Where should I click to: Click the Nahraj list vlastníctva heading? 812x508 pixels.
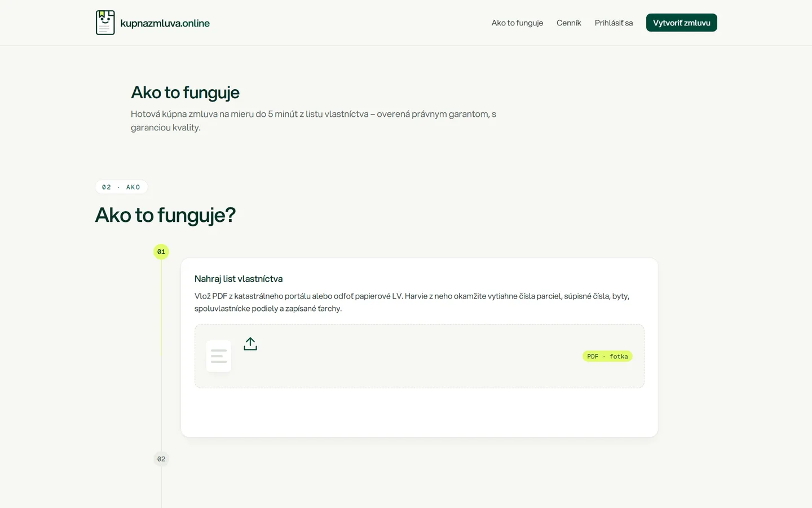(x=239, y=279)
